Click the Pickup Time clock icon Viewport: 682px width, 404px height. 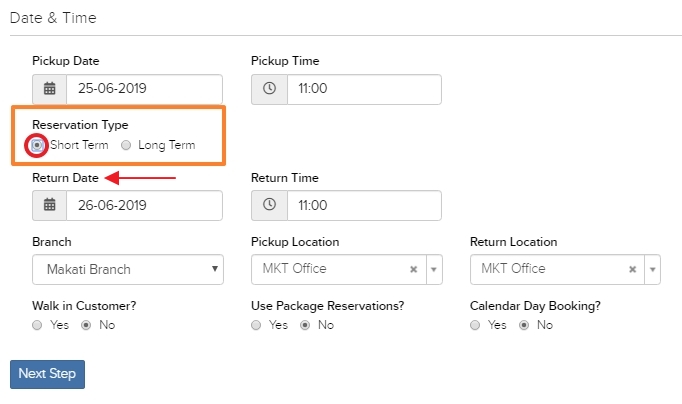coord(269,89)
